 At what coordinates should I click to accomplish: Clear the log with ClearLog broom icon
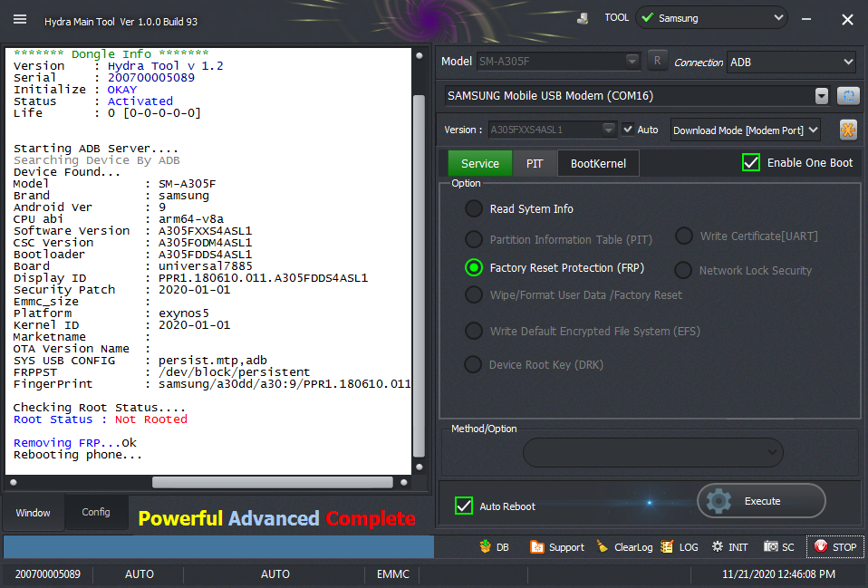(603, 547)
